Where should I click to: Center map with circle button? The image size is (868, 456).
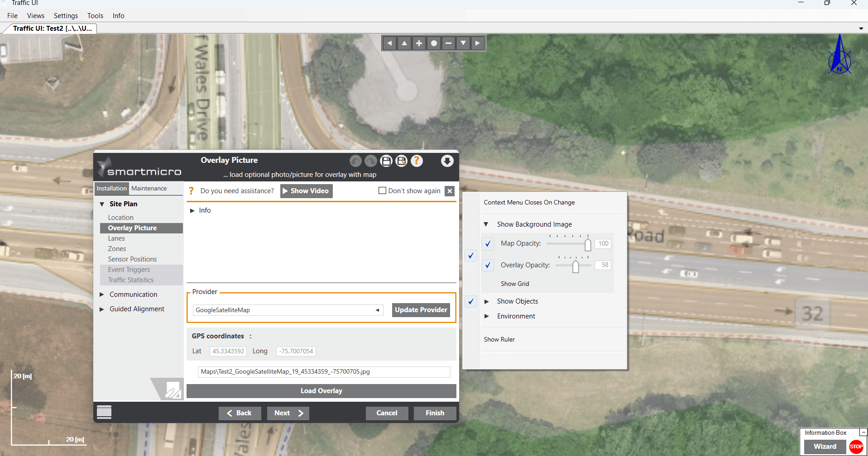[x=434, y=43]
